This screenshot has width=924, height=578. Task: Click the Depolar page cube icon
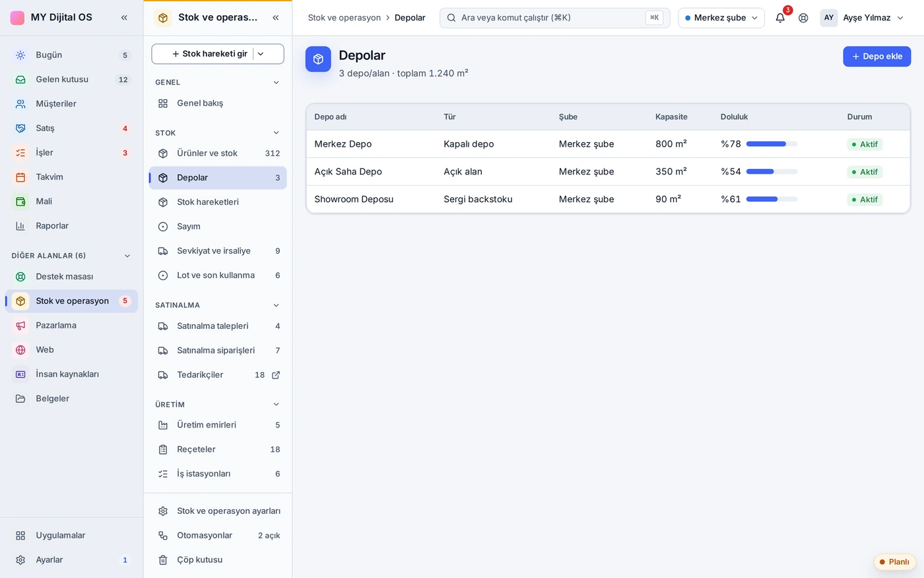318,59
